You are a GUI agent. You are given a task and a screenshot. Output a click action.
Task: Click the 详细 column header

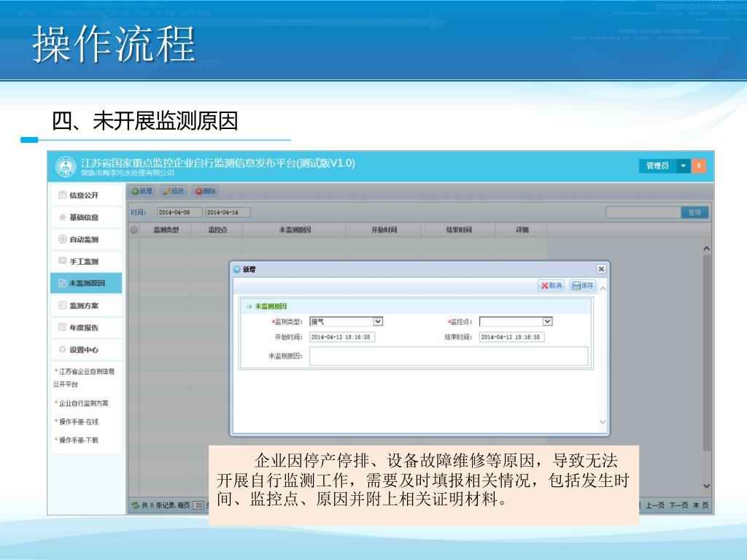(x=522, y=230)
